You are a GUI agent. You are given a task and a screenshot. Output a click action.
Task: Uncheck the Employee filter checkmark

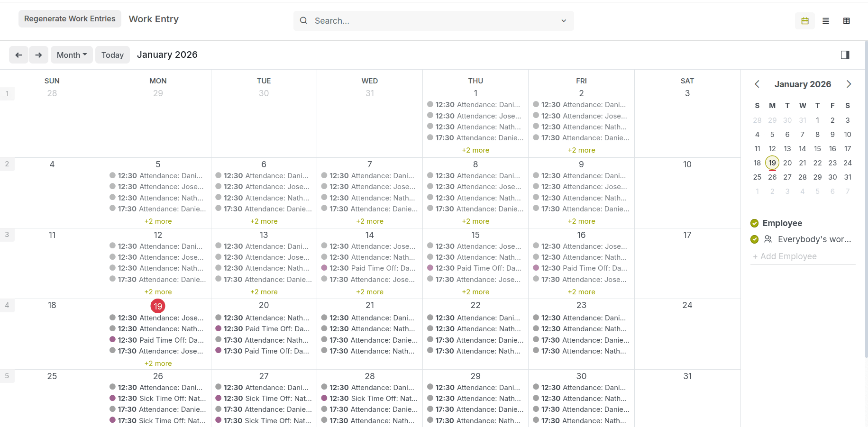click(x=754, y=223)
